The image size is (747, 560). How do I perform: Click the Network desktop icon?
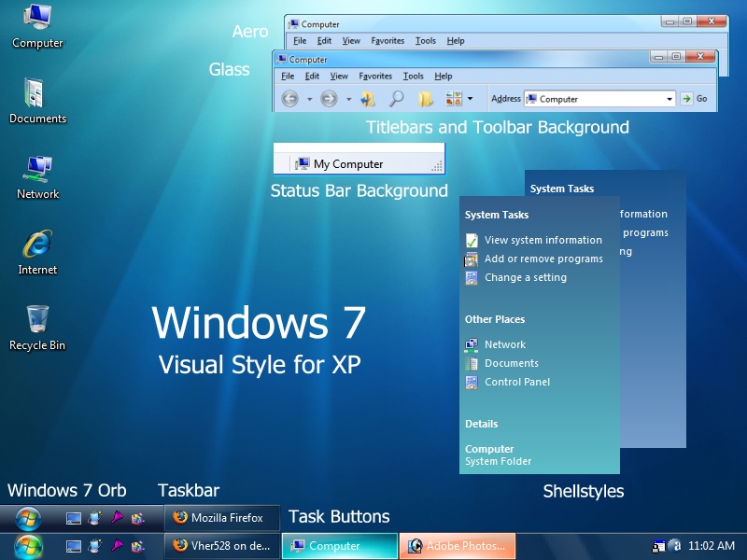[37, 177]
